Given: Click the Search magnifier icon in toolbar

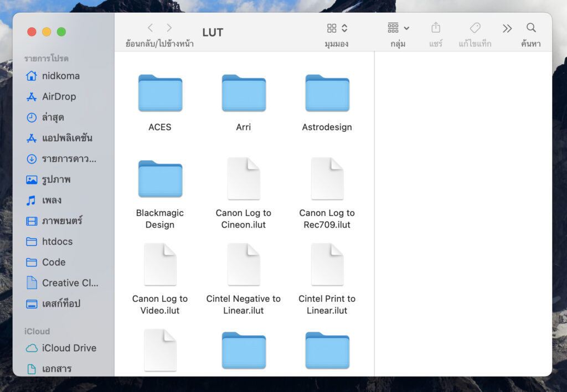Looking at the screenshot, I should tap(530, 28).
